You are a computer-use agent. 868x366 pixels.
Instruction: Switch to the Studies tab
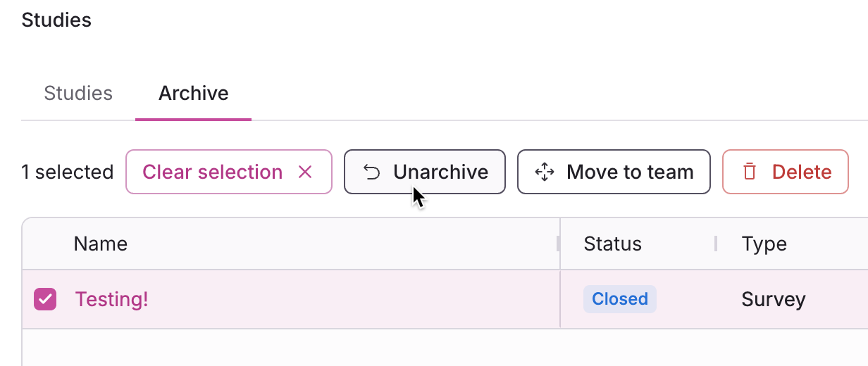78,94
